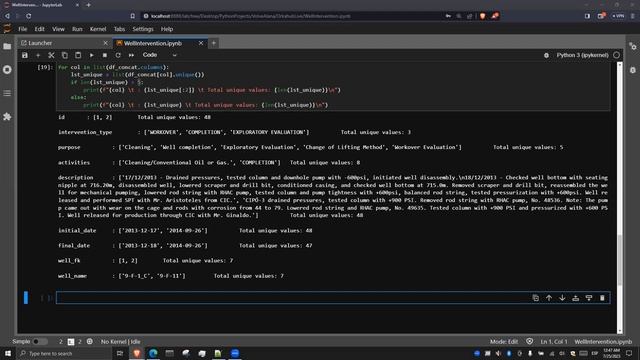The height and width of the screenshot is (360, 640).
Task: Click No Kernel | Idle status text
Action: [120, 342]
